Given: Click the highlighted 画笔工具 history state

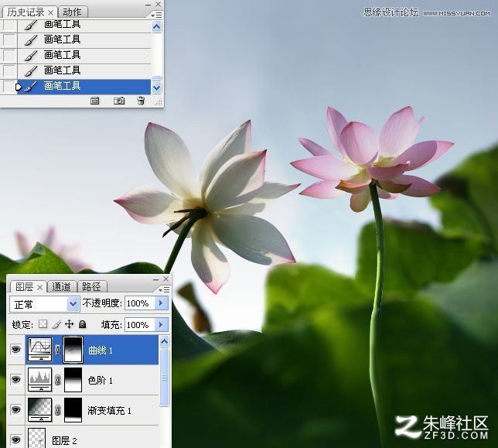Looking at the screenshot, I should point(84,87).
